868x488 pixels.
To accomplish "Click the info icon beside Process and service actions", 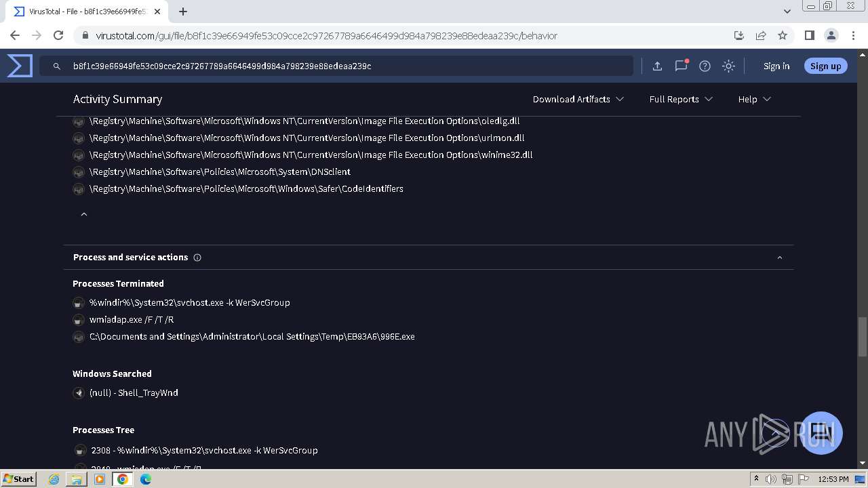I will tap(197, 258).
